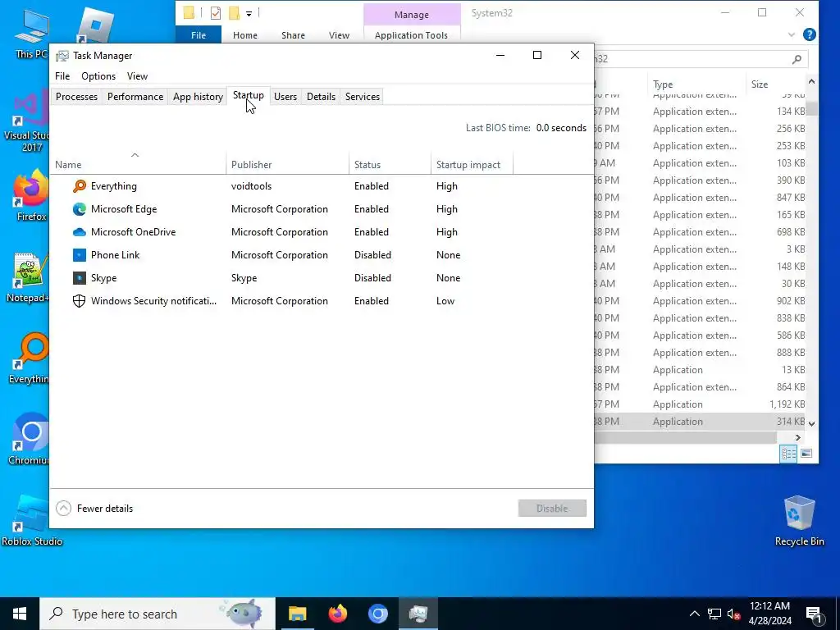Collapse Task Manager with Fewer details

pyautogui.click(x=95, y=508)
